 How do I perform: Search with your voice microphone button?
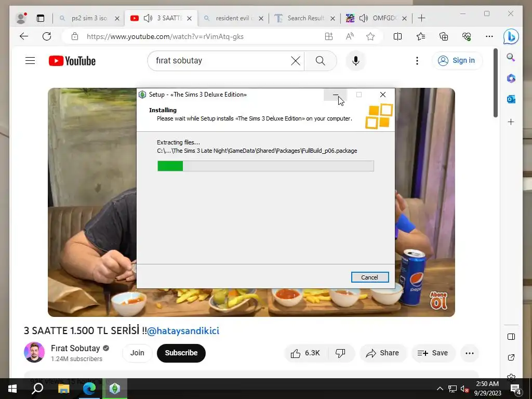point(355,61)
